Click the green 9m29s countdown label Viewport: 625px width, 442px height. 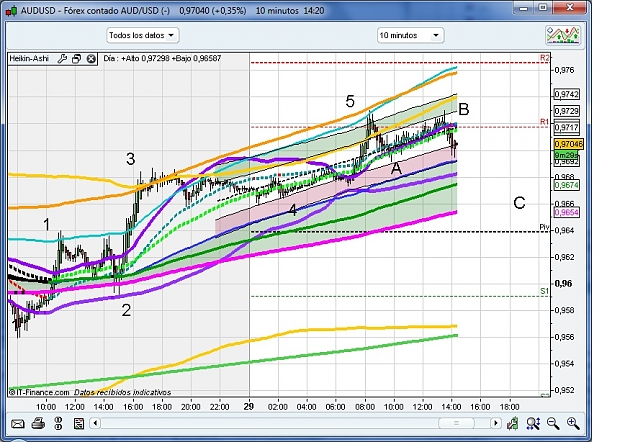pyautogui.click(x=566, y=155)
